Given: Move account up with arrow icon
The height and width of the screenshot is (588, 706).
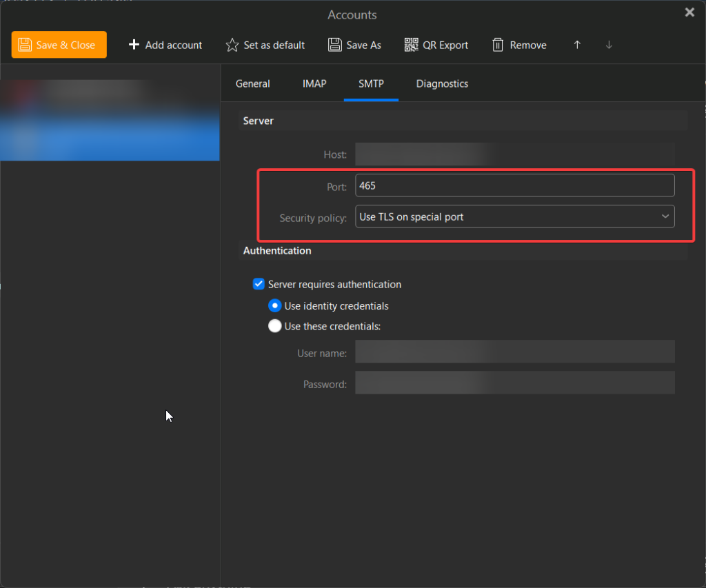Looking at the screenshot, I should click(577, 45).
